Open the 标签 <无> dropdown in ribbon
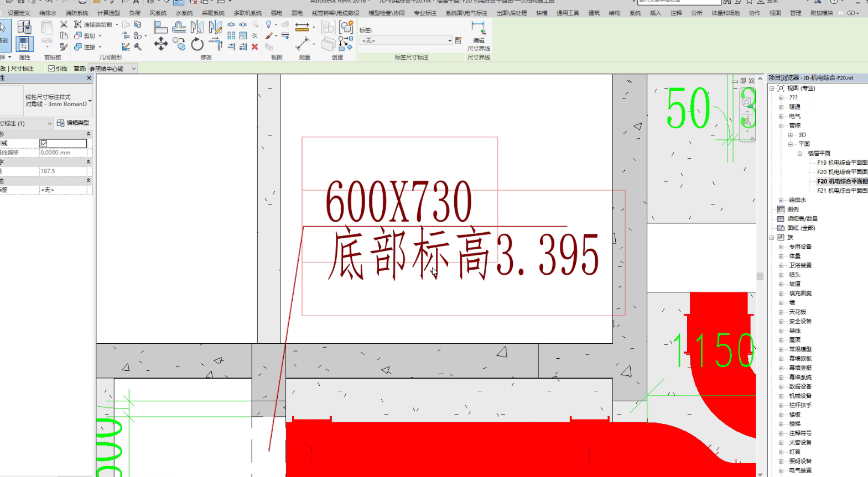 point(407,41)
